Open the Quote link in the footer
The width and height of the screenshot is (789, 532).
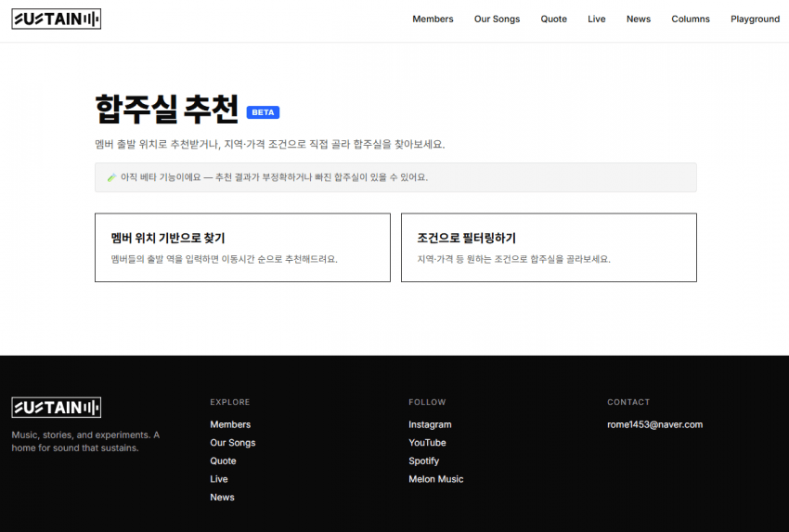point(223,461)
